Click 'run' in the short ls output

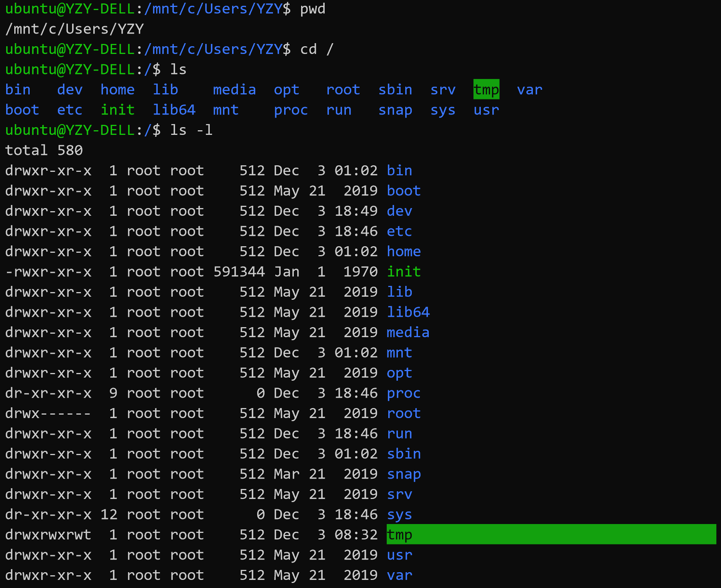(339, 110)
